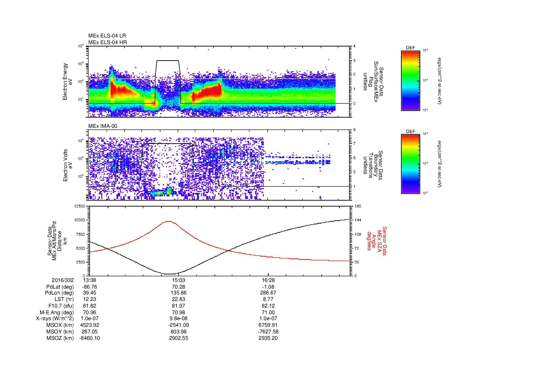Click the PdLon value '39.45'

pyautogui.click(x=89, y=293)
